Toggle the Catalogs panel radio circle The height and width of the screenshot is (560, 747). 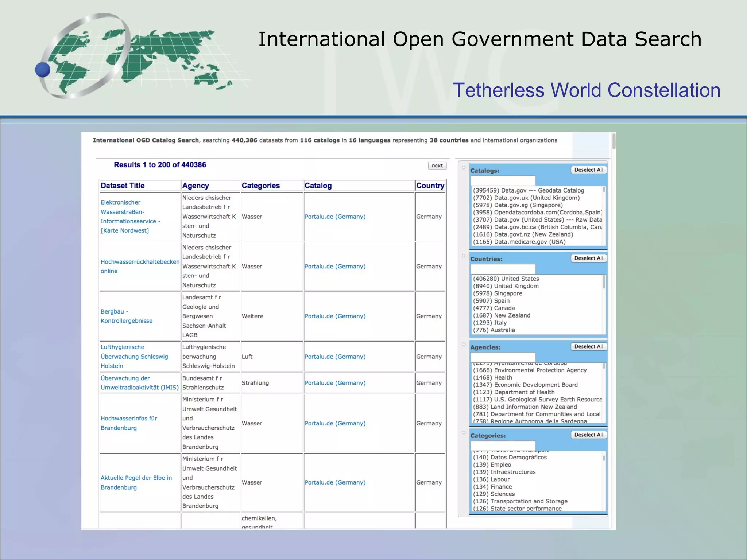464,168
